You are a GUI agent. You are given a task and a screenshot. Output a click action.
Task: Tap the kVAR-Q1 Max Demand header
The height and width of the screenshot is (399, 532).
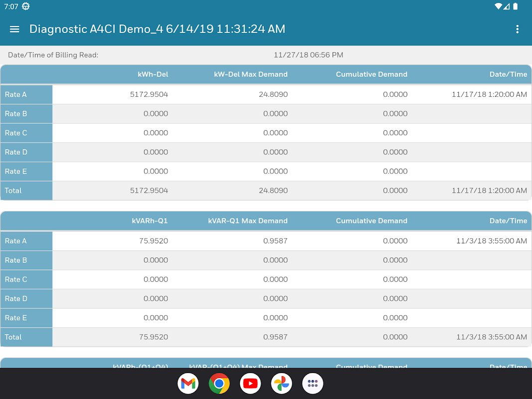pos(248,221)
